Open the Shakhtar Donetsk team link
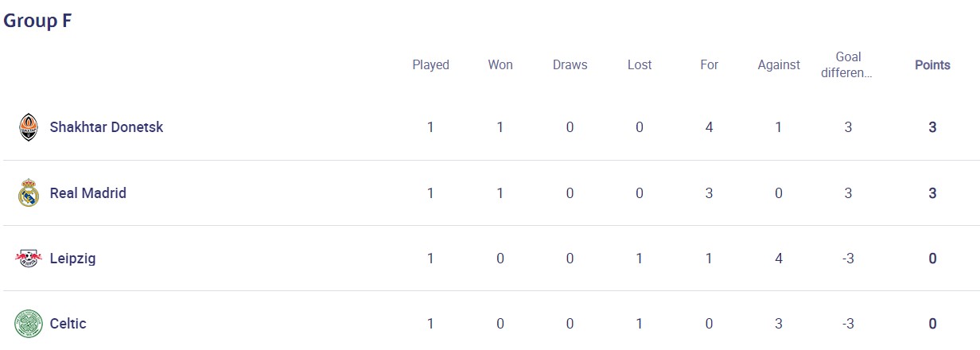Viewport: 980px width, 350px height. coord(107,127)
